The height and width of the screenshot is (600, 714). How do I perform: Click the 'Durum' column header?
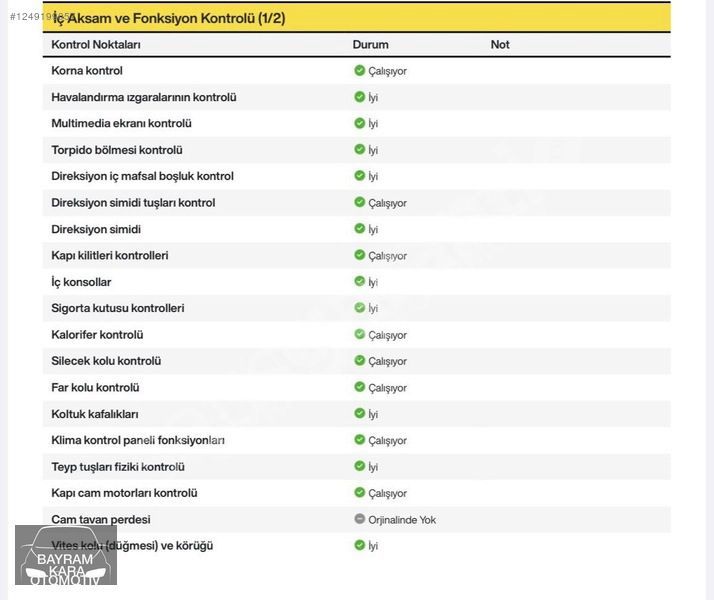pyautogui.click(x=370, y=45)
